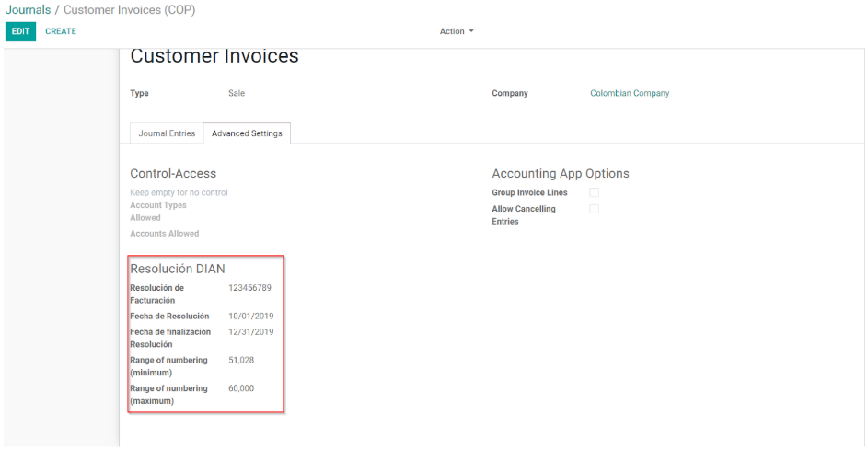Click the finalización date 12/31/2019
This screenshot has width=868, height=450.
click(250, 331)
